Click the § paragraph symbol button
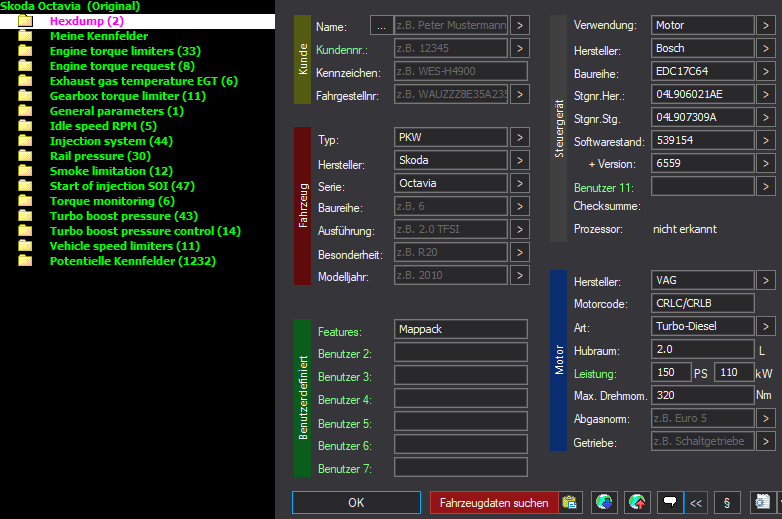The image size is (782, 519). point(727,503)
